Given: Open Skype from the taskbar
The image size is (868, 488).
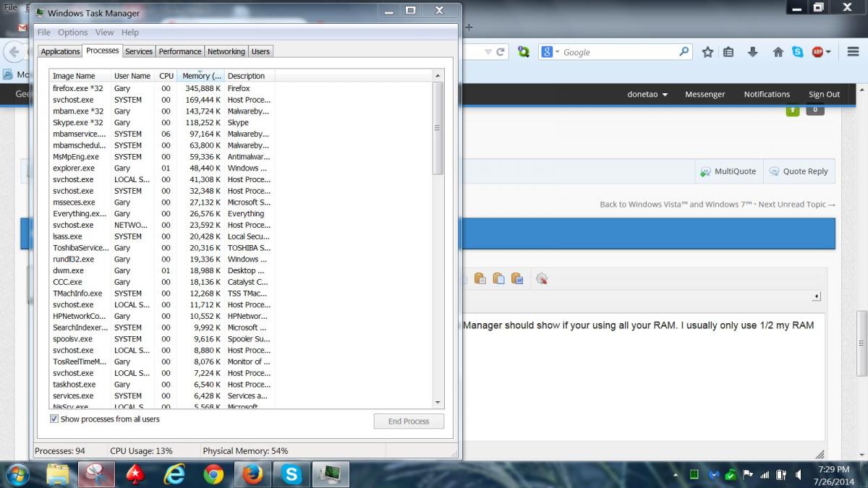Looking at the screenshot, I should coord(292,474).
